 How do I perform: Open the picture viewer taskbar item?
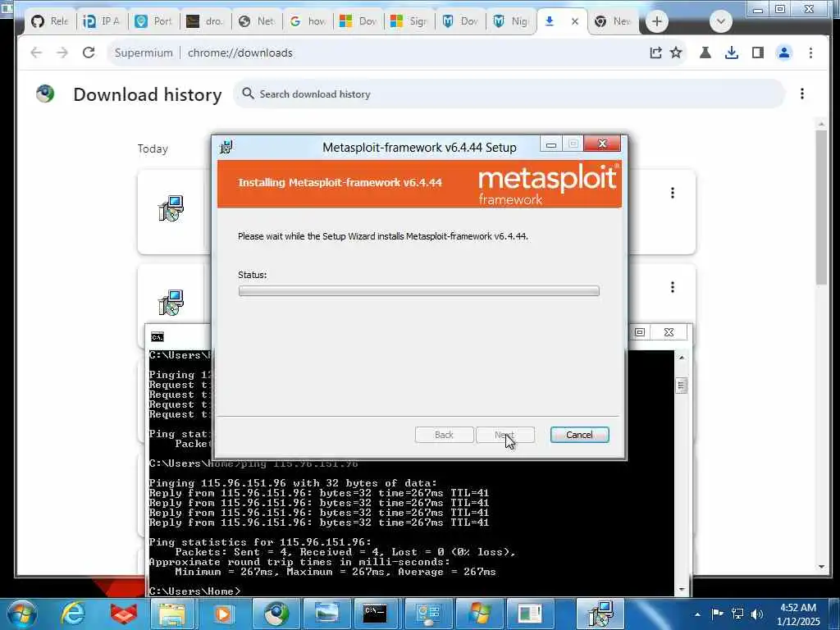click(x=326, y=614)
